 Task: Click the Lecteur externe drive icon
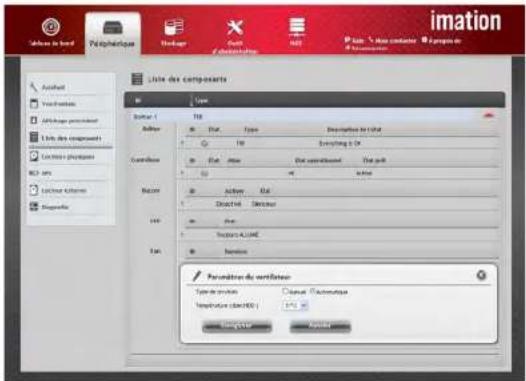coord(34,190)
